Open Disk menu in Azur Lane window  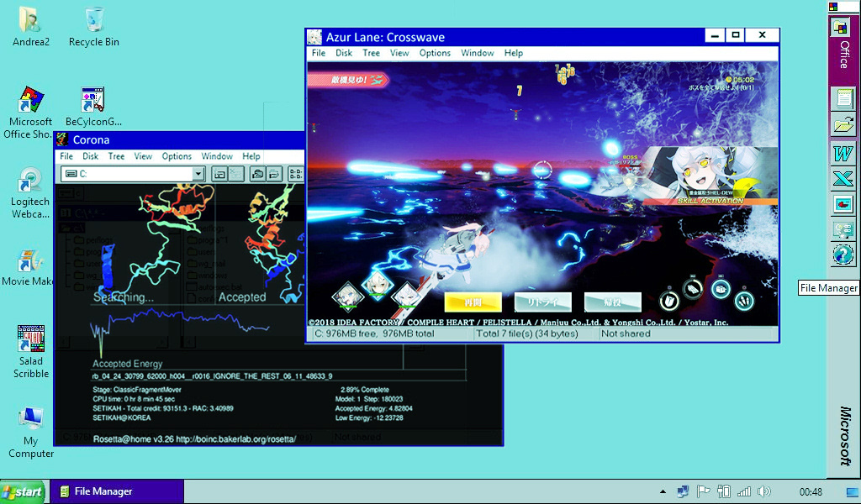point(344,53)
